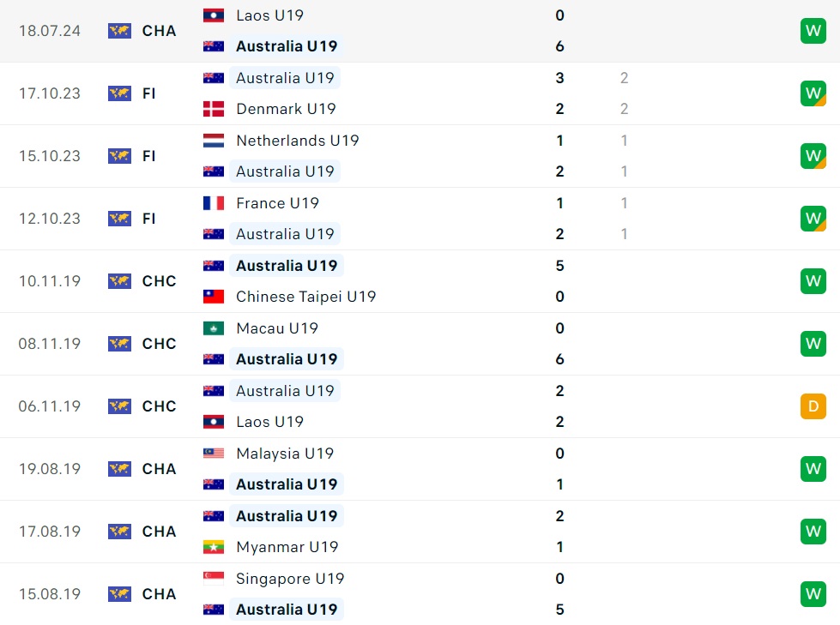The height and width of the screenshot is (625, 840).
Task: Click the France U19 team name
Action: point(277,203)
